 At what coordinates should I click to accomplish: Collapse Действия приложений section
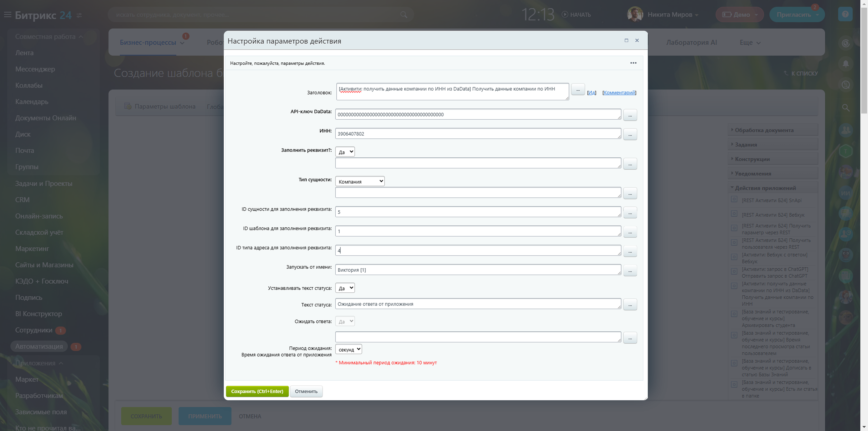coord(765,188)
